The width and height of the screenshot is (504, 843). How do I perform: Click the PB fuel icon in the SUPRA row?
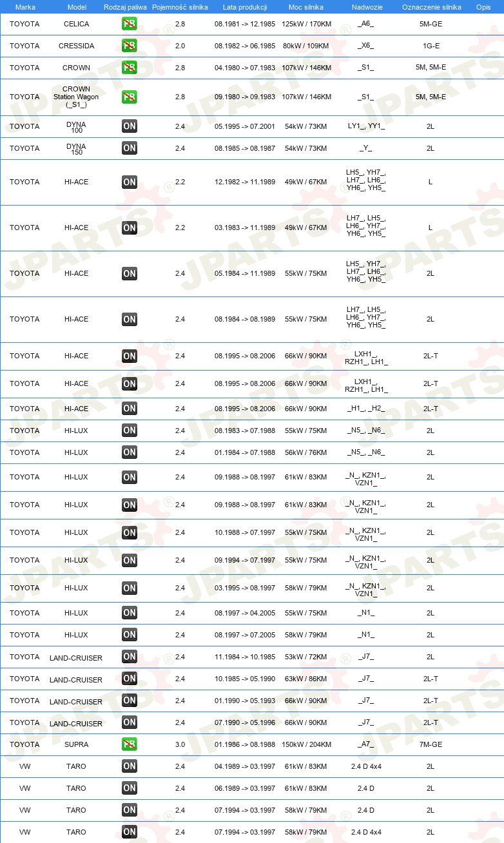130,744
